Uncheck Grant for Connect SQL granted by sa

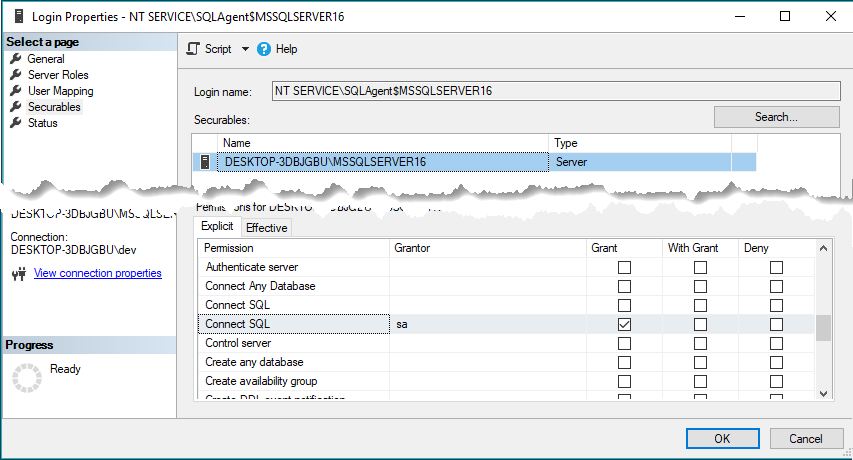625,325
